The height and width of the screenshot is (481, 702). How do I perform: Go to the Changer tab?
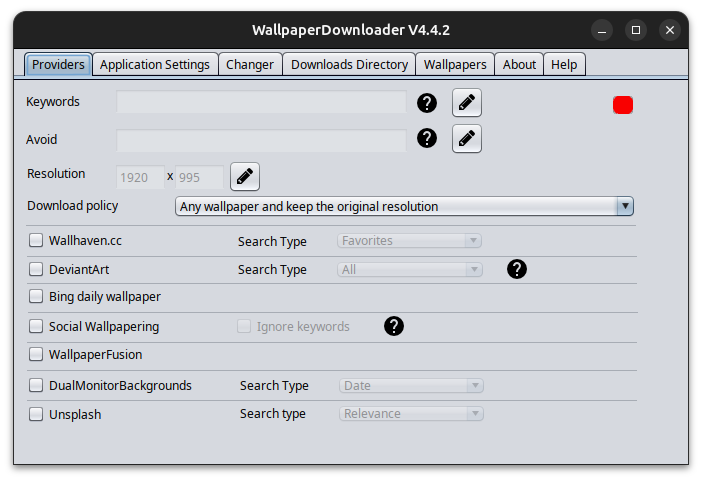coord(250,64)
